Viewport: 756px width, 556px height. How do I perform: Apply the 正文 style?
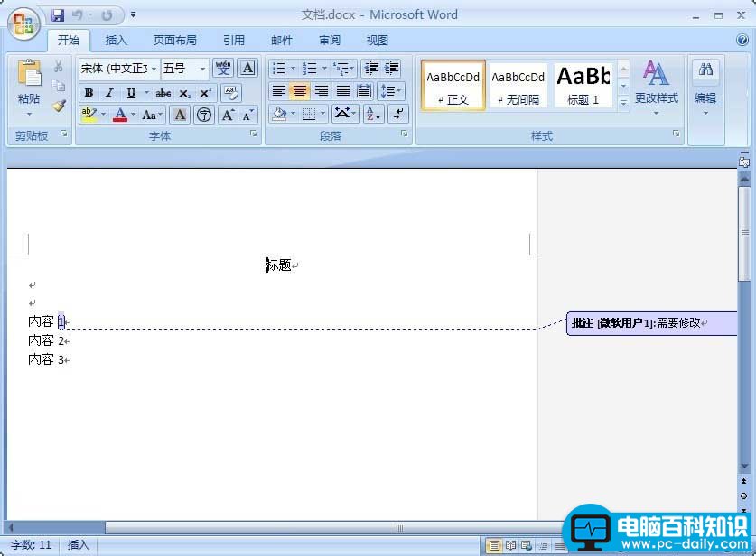[453, 86]
